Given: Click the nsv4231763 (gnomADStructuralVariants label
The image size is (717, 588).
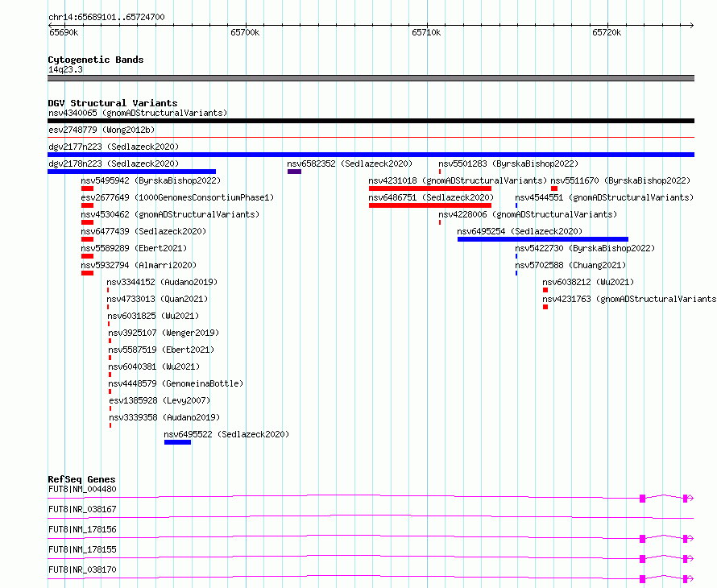Looking at the screenshot, I should tap(630, 299).
